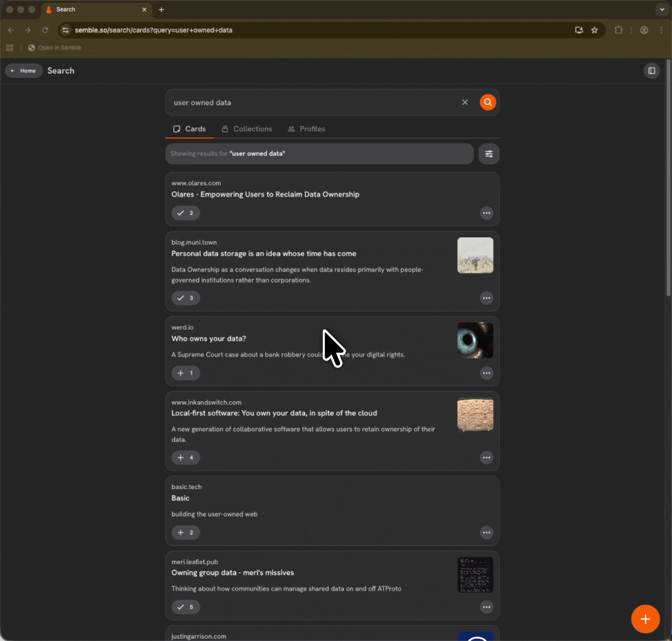This screenshot has width=672, height=641.
Task: Clear the search query with X icon
Action: 465,103
